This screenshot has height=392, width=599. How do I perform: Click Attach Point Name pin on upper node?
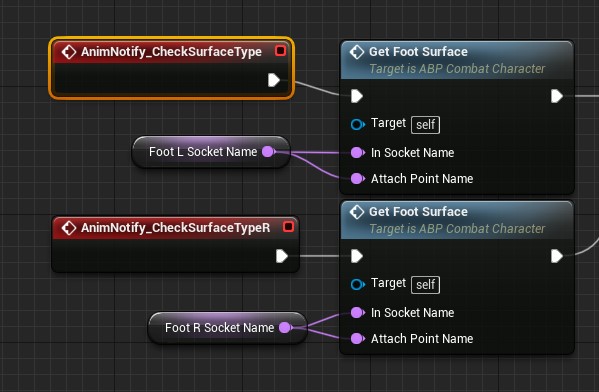[x=358, y=178]
